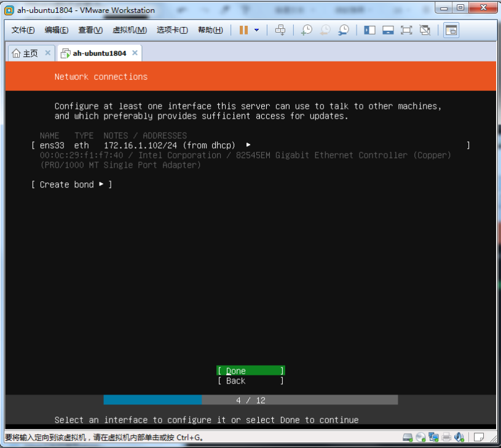Enter full screen mode from toolbar
This screenshot has height=448, width=501.
point(406,30)
